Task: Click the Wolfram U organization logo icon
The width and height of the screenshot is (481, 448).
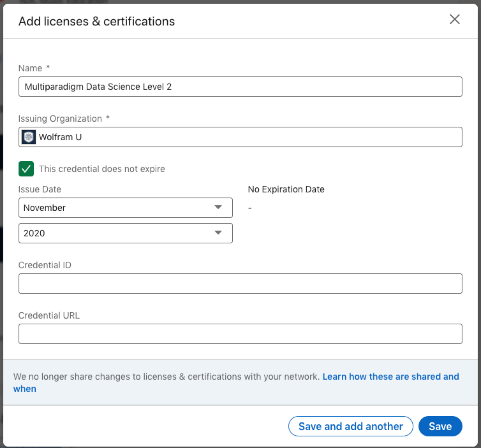Action: 29,137
